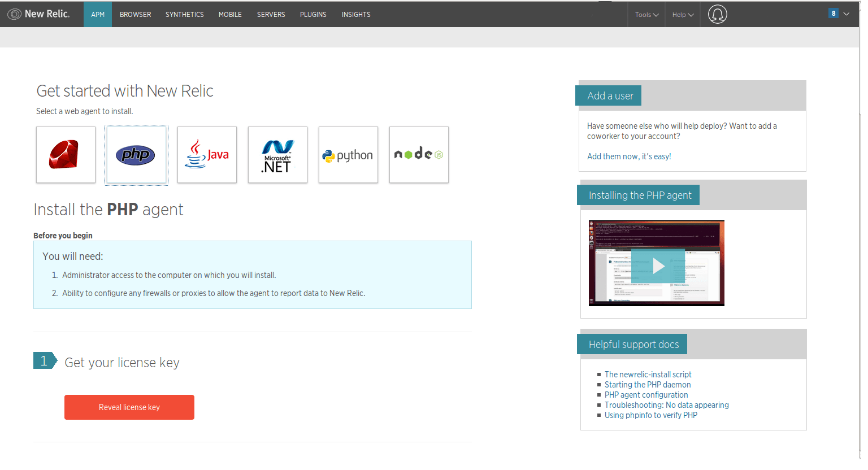Click the Get your license key heading
This screenshot has width=868, height=470.
122,363
